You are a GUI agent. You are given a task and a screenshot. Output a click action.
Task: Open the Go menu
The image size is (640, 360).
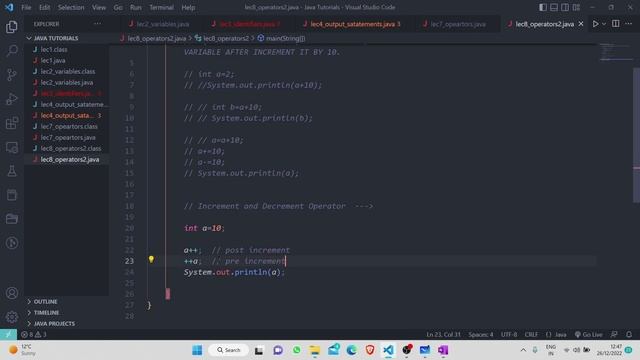coord(118,7)
